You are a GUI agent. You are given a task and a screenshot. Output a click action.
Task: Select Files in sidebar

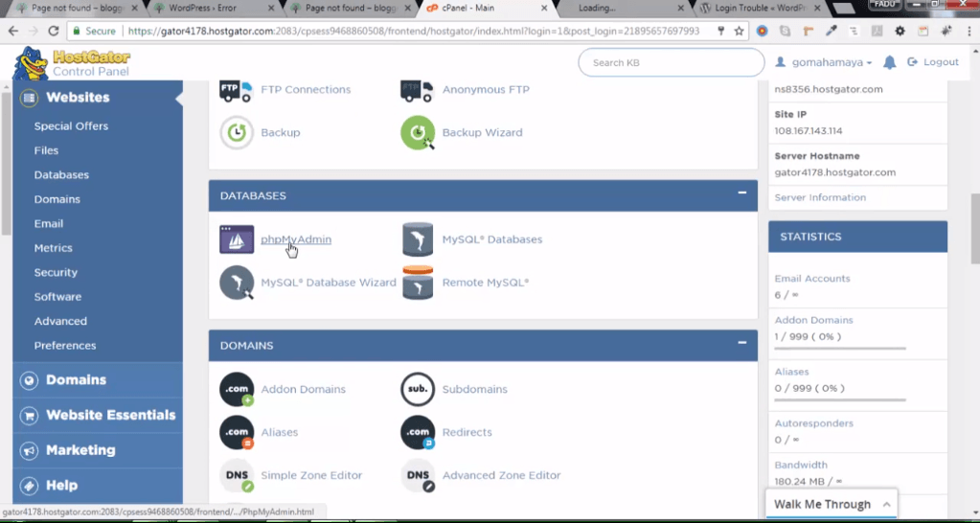(x=46, y=150)
